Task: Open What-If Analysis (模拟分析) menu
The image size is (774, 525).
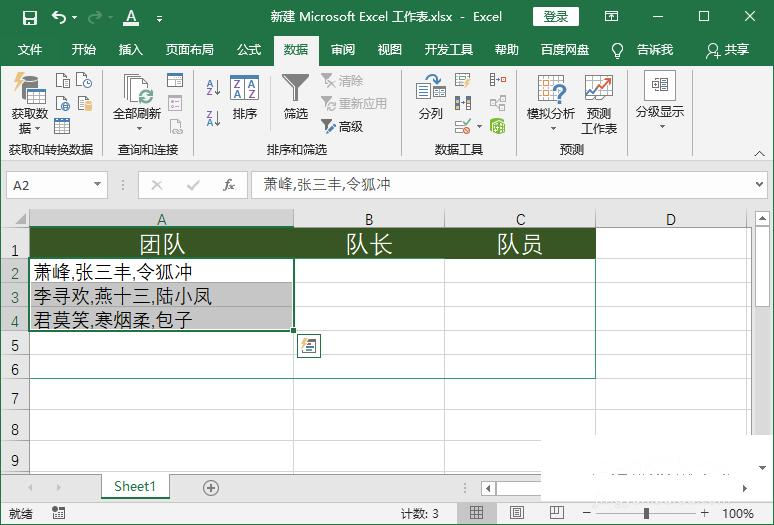Action: tap(550, 103)
